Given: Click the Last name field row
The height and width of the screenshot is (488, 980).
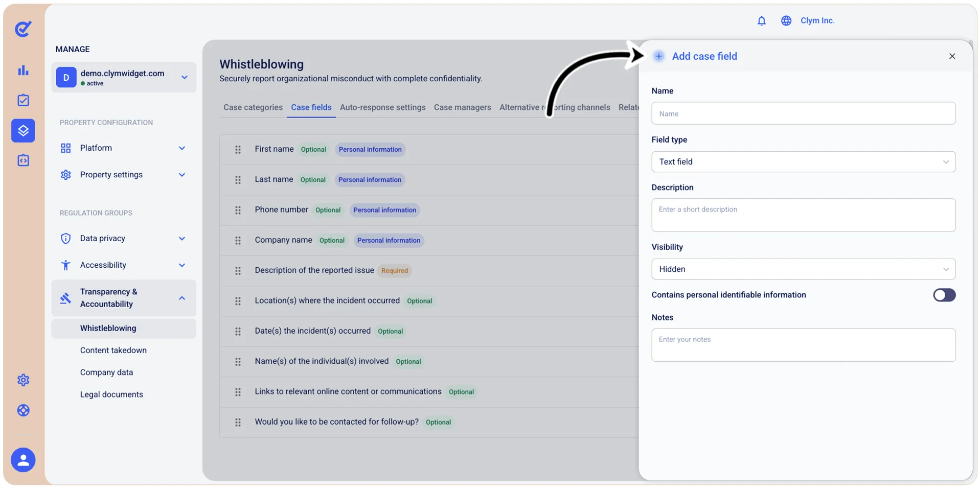Looking at the screenshot, I should tap(429, 180).
